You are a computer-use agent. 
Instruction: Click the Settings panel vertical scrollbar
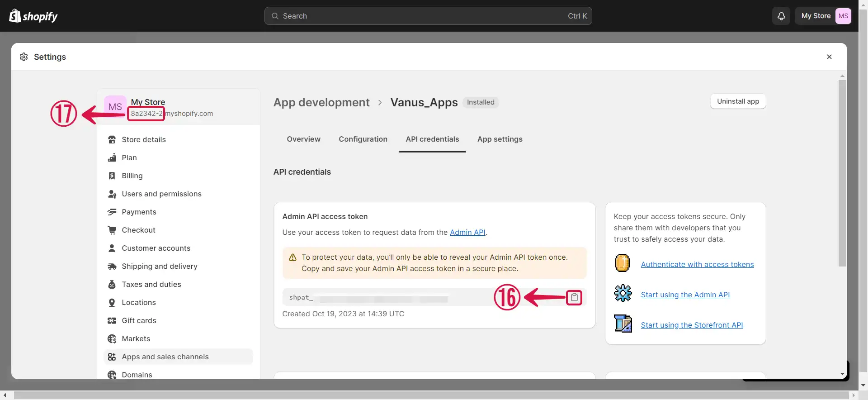click(842, 173)
